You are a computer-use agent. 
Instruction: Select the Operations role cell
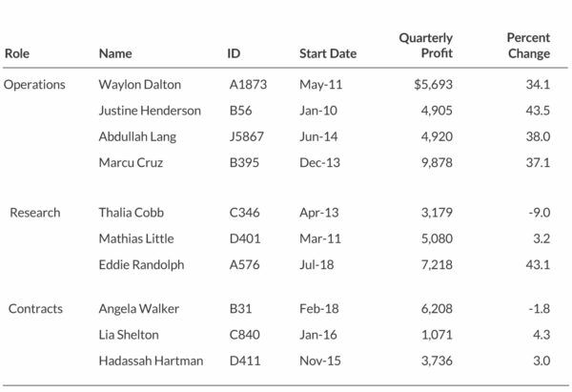coord(34,84)
